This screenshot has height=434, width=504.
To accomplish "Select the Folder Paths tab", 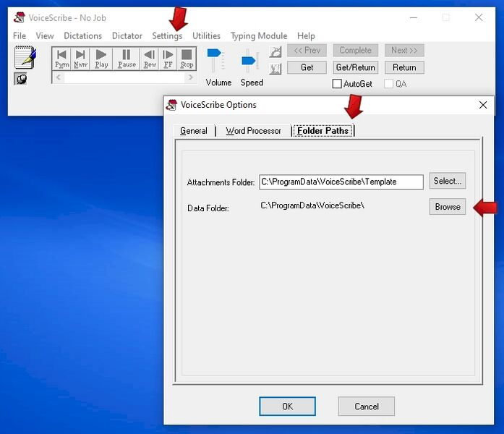I will tap(323, 131).
